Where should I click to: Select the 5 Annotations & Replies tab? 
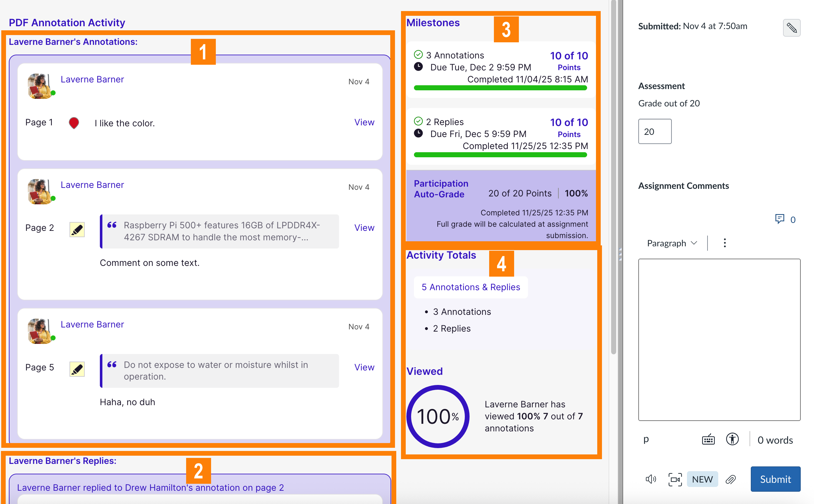point(470,287)
